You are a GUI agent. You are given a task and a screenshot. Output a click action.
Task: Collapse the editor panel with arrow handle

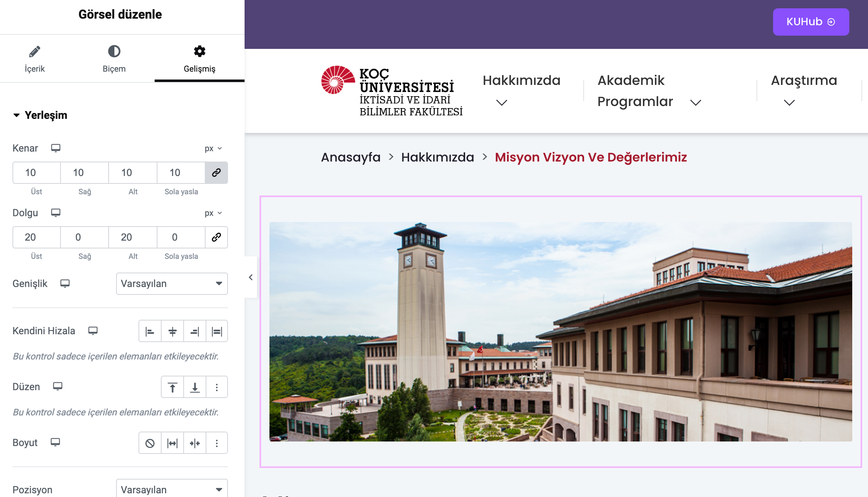pos(251,277)
